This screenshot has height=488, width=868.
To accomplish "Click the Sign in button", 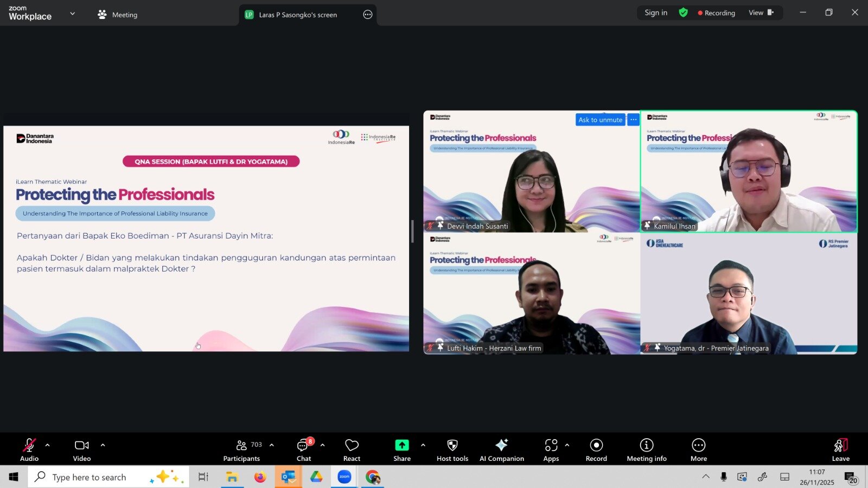I will pos(656,13).
